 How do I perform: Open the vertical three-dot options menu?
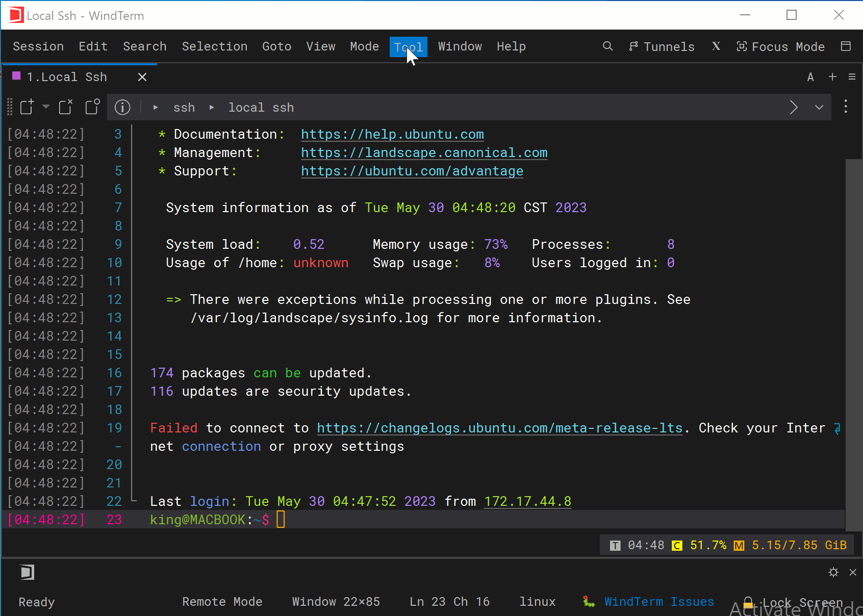pos(846,106)
